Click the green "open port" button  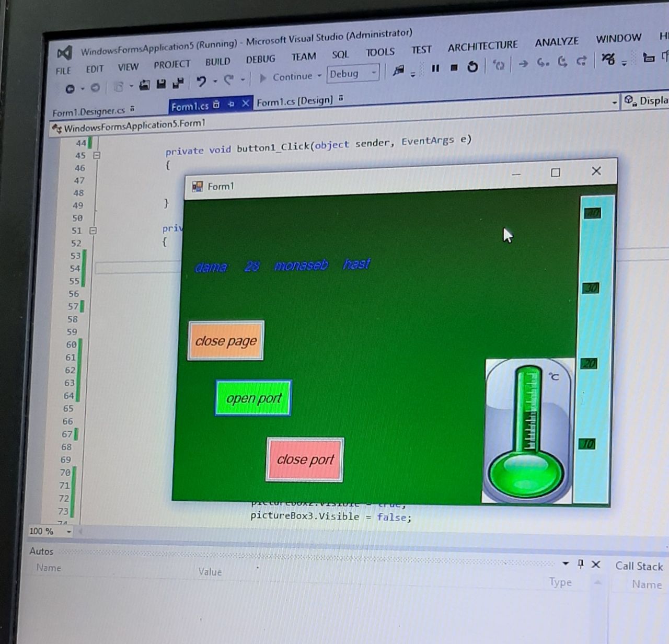(253, 398)
